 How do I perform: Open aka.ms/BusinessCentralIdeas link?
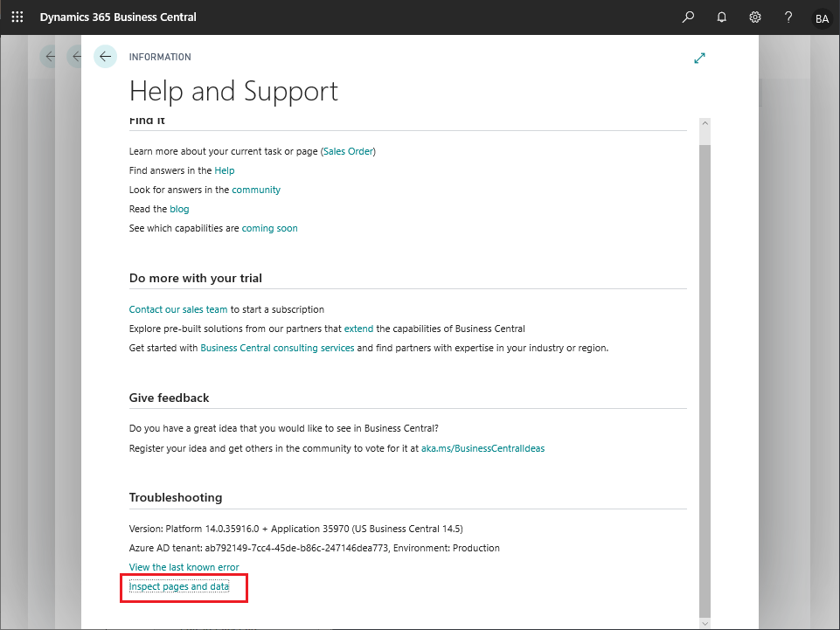click(482, 448)
